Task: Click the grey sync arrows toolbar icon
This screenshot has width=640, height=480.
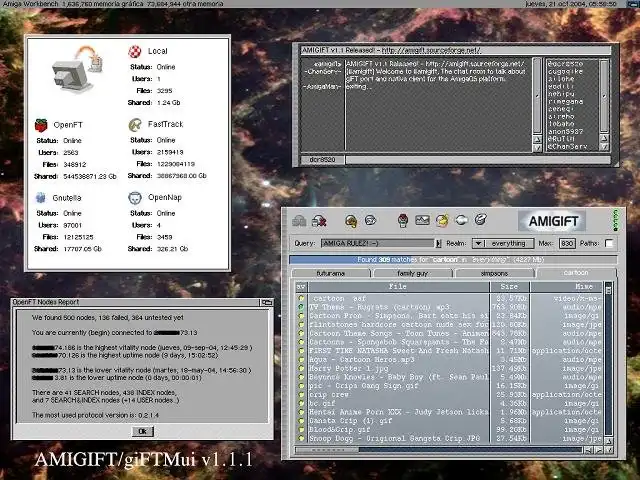Action: click(x=461, y=220)
